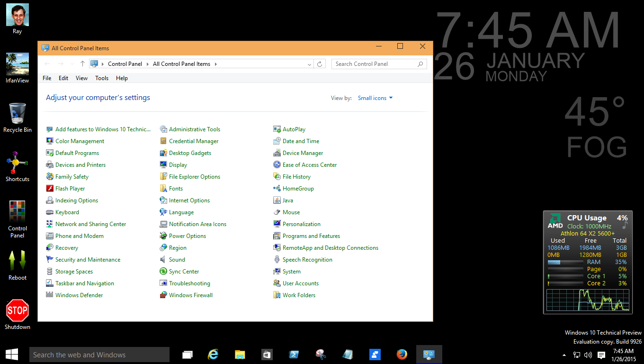Open the Ease of Access Center icon
The image size is (644, 364).
(x=277, y=165)
